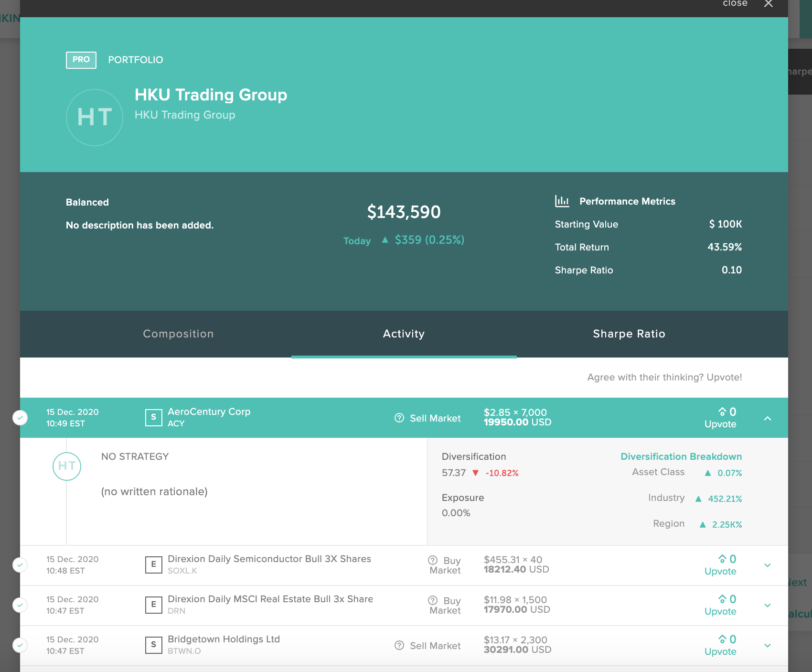This screenshot has width=812, height=672.
Task: Open the Diversification Breakdown link
Action: [x=681, y=456]
